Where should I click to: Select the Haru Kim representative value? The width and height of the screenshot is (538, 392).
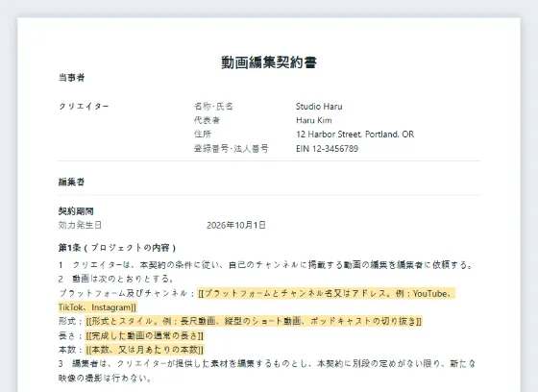[x=314, y=120]
